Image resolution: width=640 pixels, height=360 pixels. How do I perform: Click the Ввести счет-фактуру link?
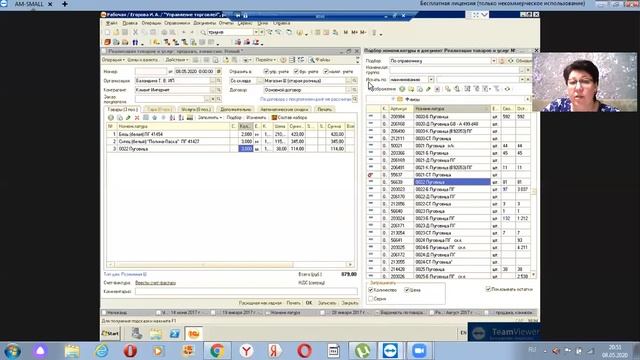[156, 283]
